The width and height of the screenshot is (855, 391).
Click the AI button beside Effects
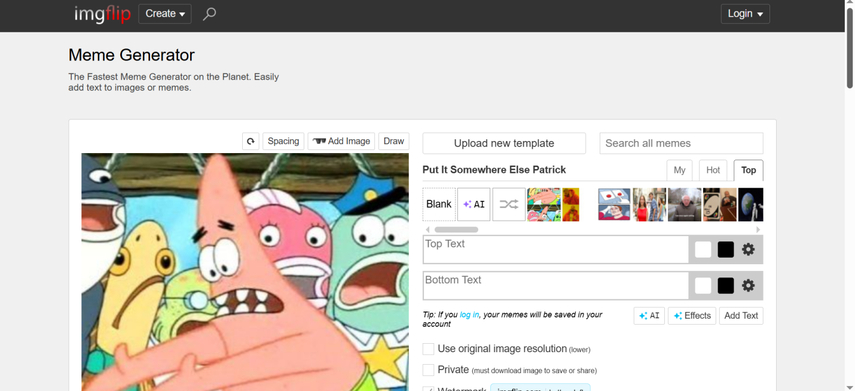[649, 316]
